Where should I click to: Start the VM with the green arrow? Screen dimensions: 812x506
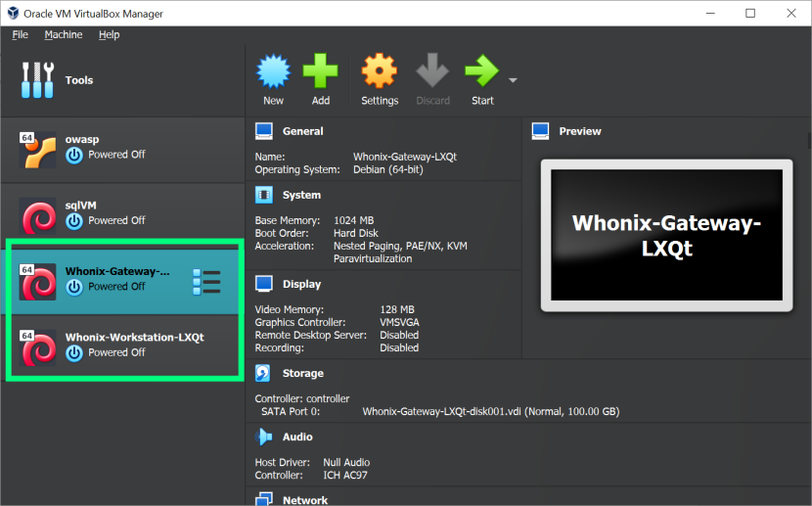click(x=482, y=70)
